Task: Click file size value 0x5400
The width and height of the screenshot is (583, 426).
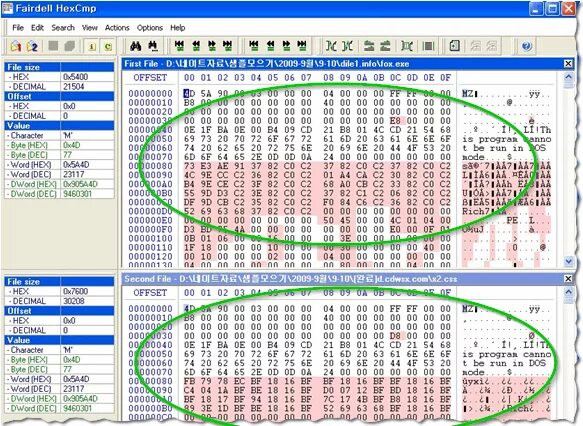Action: tap(75, 77)
